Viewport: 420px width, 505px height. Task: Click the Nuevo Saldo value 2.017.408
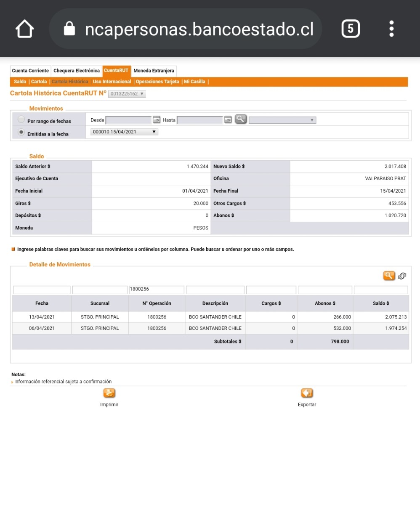[x=395, y=166]
